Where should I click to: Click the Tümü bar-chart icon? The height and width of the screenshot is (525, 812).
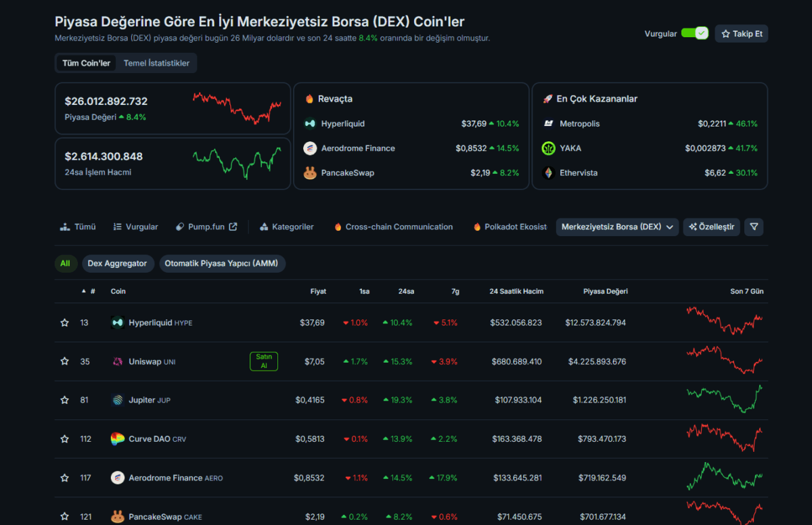[x=65, y=227]
